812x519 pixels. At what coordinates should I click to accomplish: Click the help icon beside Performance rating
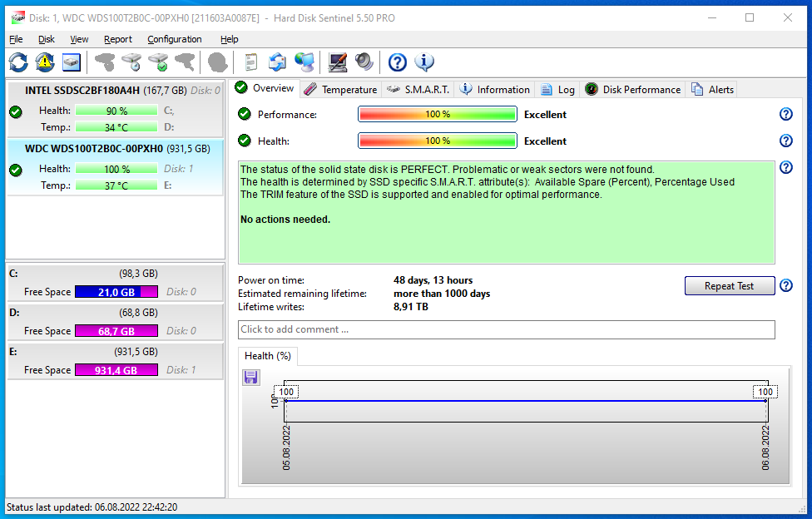[x=785, y=114]
